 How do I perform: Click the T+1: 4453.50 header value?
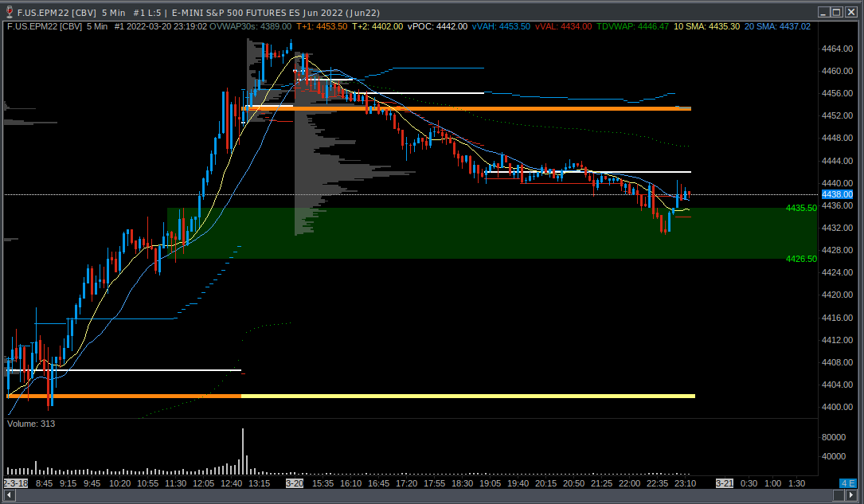tap(322, 26)
